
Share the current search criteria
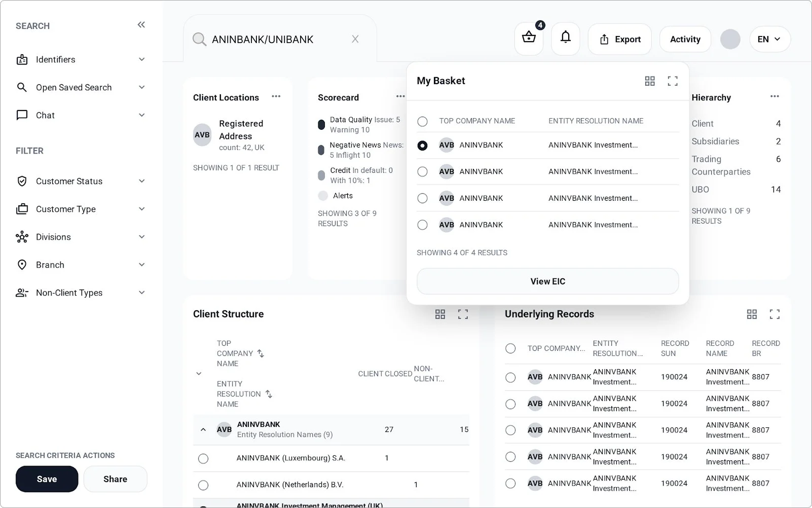[115, 479]
